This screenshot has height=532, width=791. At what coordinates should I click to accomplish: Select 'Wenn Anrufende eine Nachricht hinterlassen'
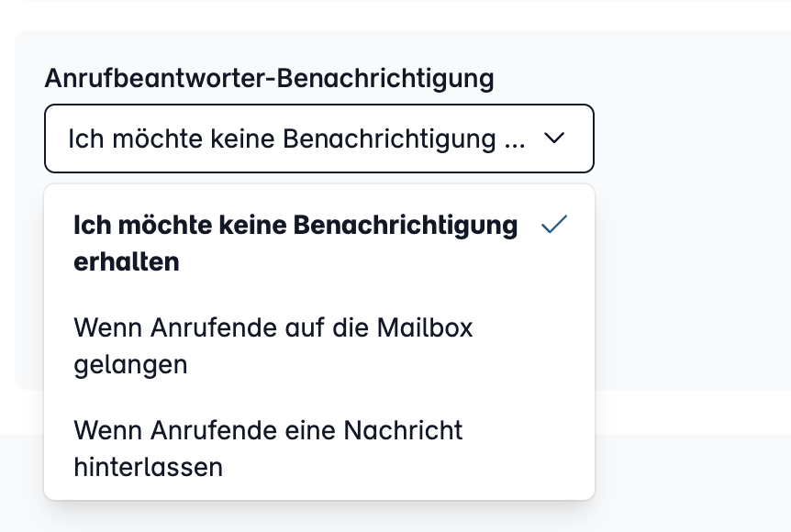[x=319, y=449]
